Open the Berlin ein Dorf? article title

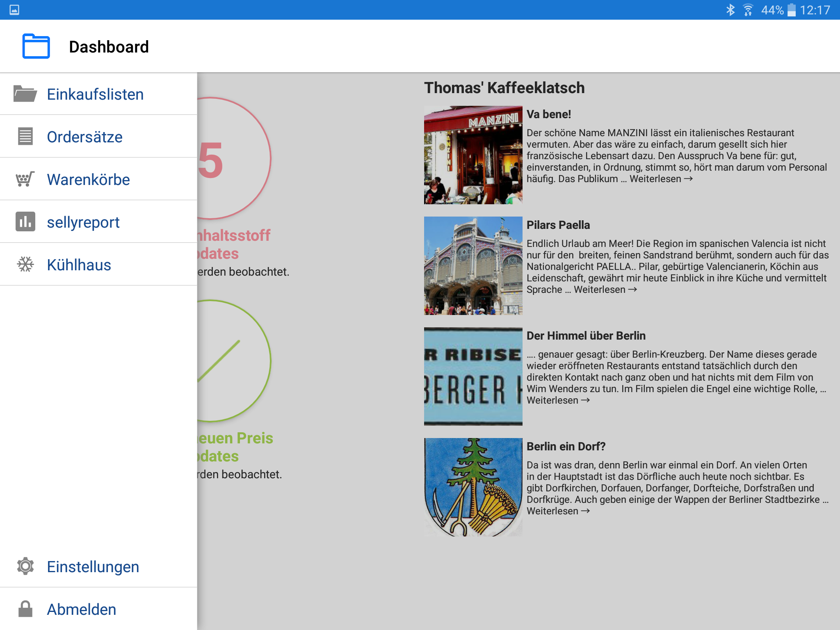[566, 446]
